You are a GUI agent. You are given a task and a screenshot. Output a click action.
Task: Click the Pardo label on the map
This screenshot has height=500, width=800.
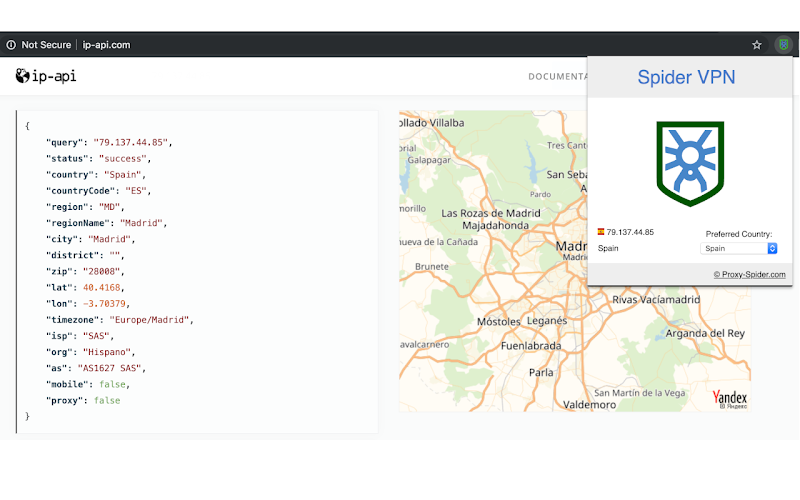[540, 194]
